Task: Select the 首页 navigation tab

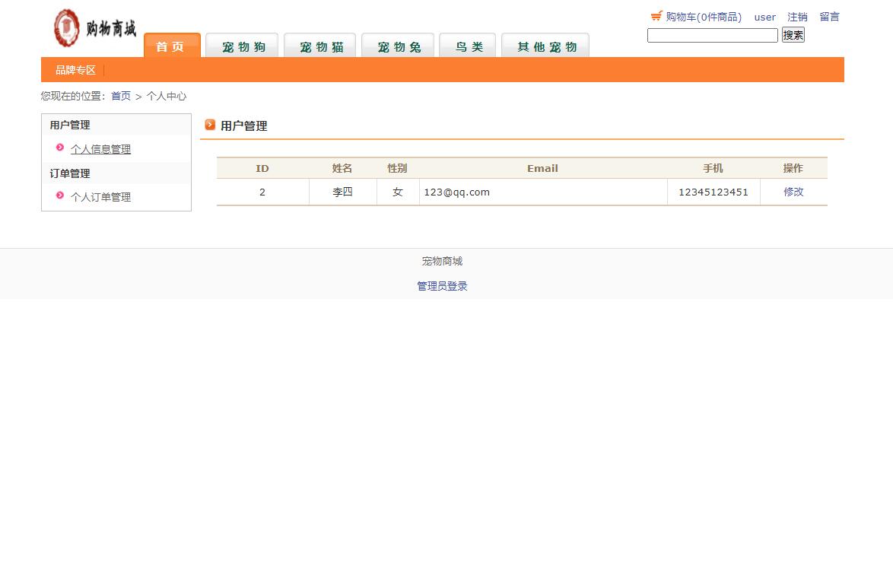Action: coord(171,46)
